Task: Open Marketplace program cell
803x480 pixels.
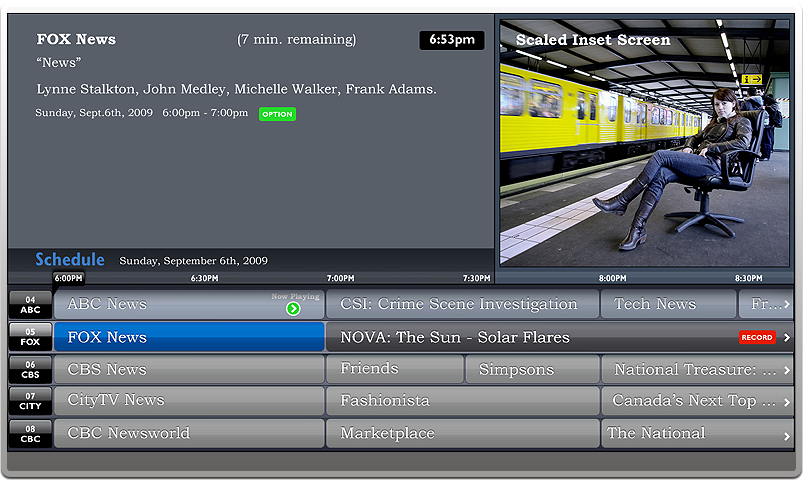Action: (x=462, y=433)
